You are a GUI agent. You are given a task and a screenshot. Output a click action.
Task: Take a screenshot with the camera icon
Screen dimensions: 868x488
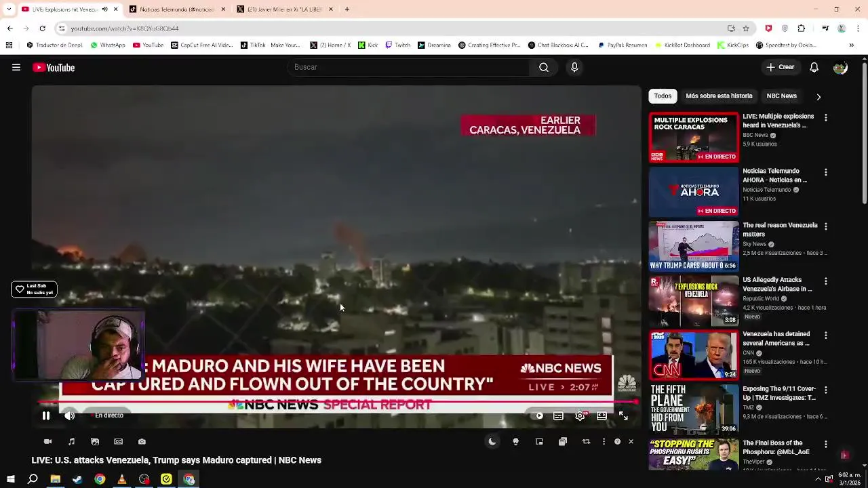142,441
